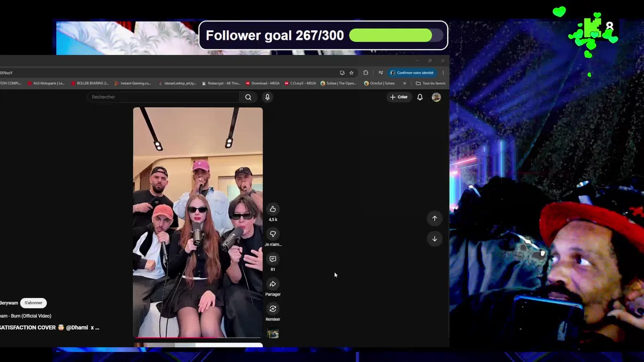Open the Nukacrypt bookmark
This screenshot has width=644, height=362.
[221, 83]
